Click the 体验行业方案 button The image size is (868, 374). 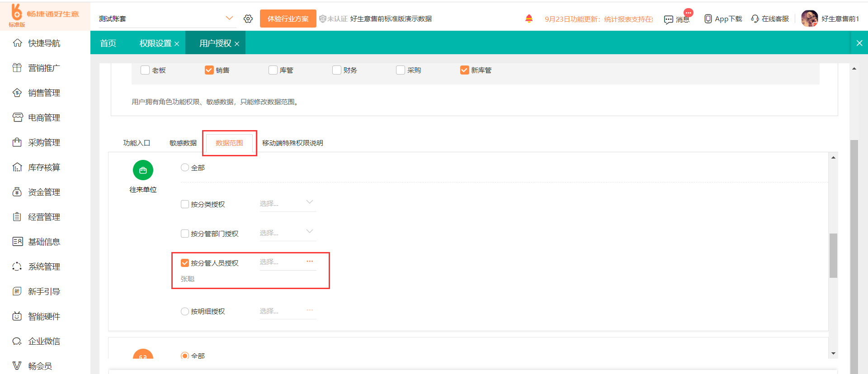pos(288,19)
